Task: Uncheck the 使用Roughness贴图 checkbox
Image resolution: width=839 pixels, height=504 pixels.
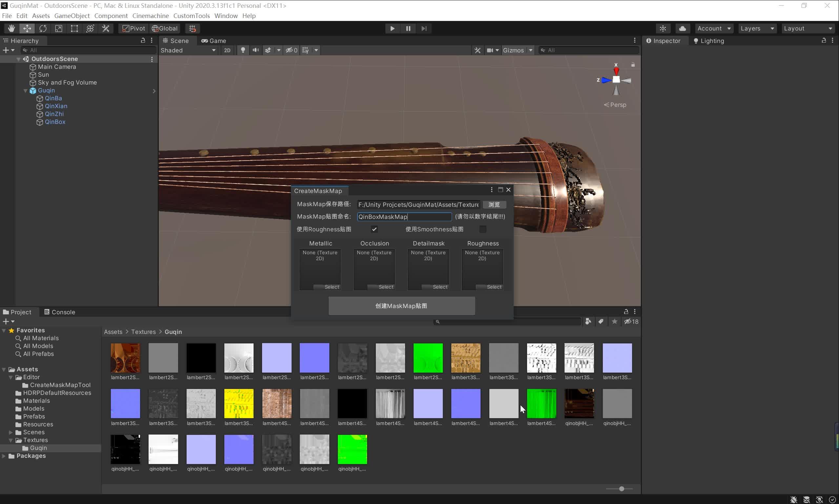Action: click(x=374, y=229)
